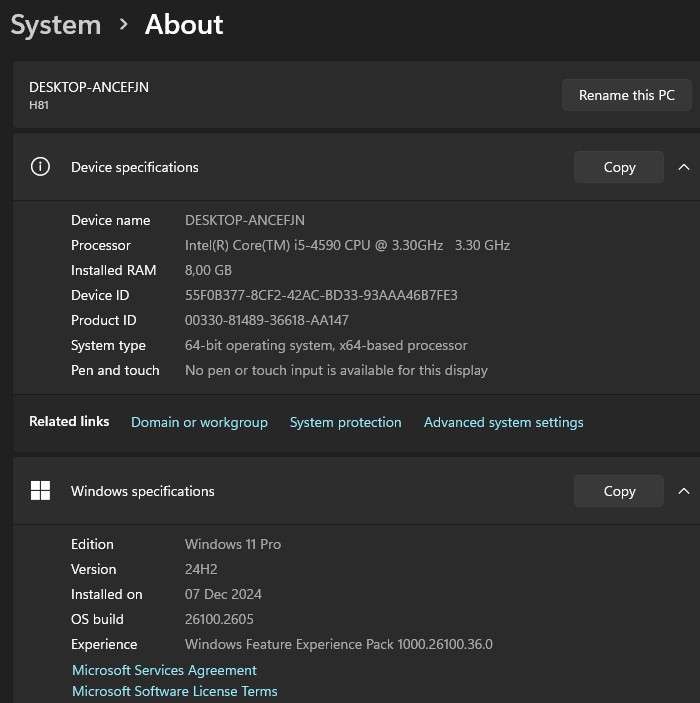Click the Device name label
This screenshot has width=700, height=703.
[110, 220]
